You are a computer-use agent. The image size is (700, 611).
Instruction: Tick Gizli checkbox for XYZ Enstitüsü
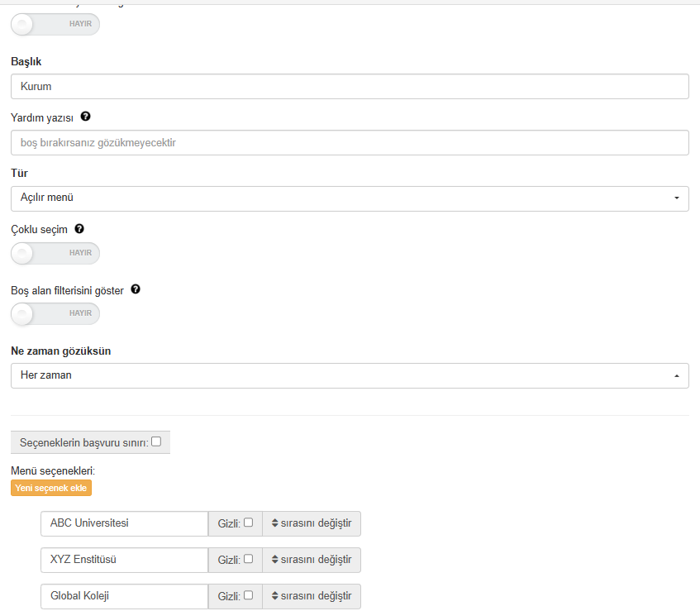[x=248, y=559]
